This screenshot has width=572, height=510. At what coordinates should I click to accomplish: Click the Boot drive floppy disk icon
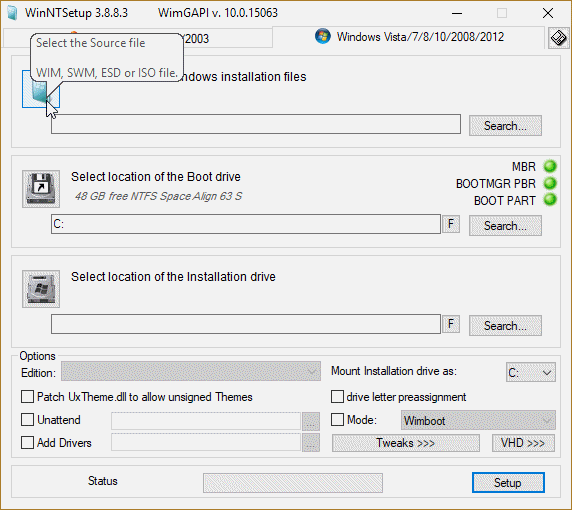point(41,189)
